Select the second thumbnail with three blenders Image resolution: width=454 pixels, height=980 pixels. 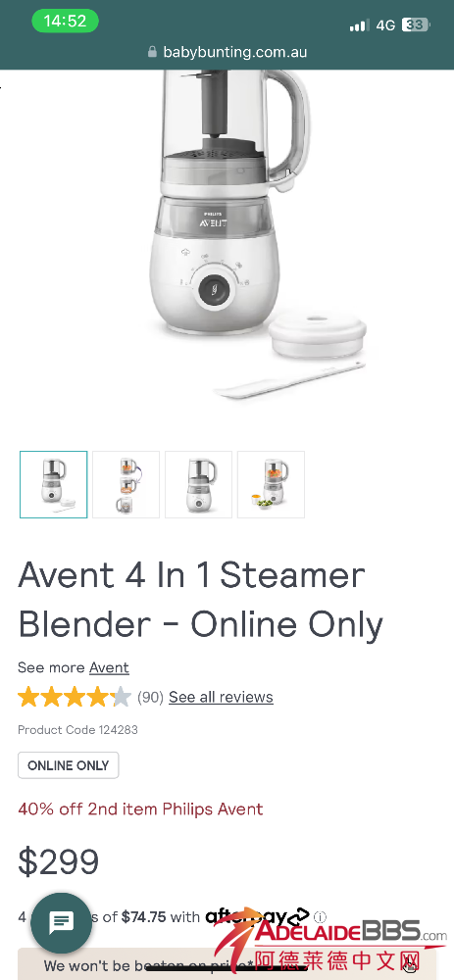click(126, 484)
